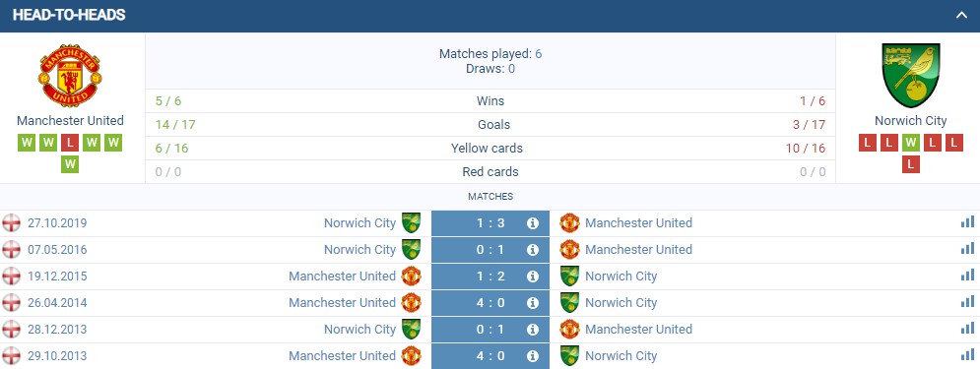Viewport: 980px width, 369px height.
Task: Select the 1 : 2 score cell
Action: [x=490, y=276]
